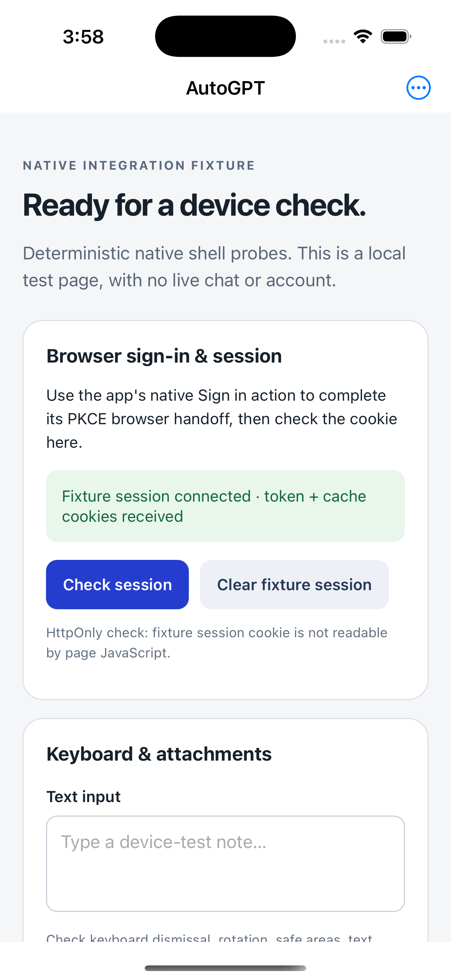This screenshot has width=451, height=980.
Task: Tap the Dynamic Island pill
Action: [225, 36]
